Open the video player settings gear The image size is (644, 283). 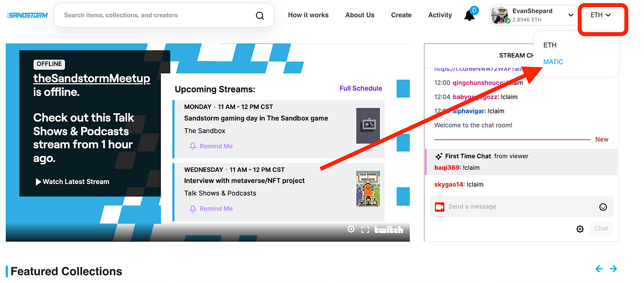pyautogui.click(x=351, y=229)
